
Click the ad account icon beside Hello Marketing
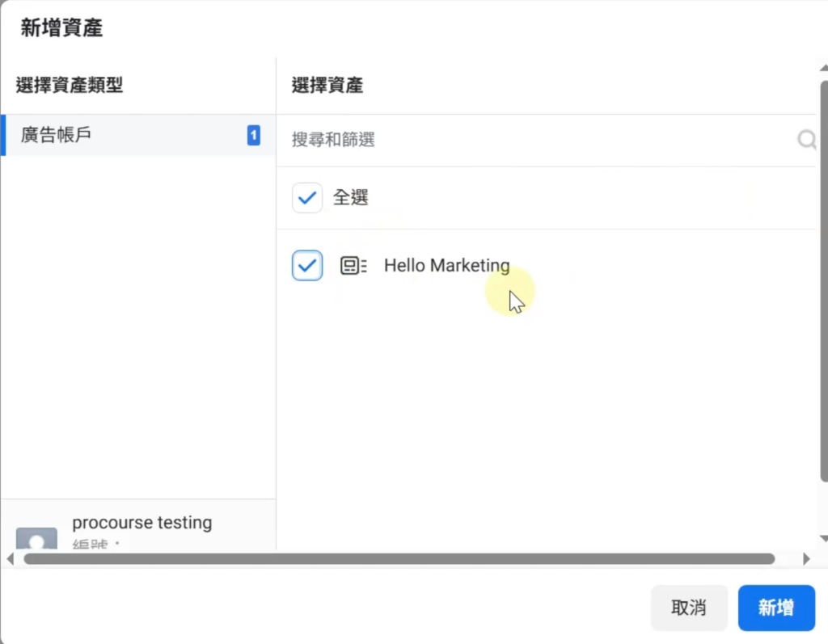pos(353,265)
